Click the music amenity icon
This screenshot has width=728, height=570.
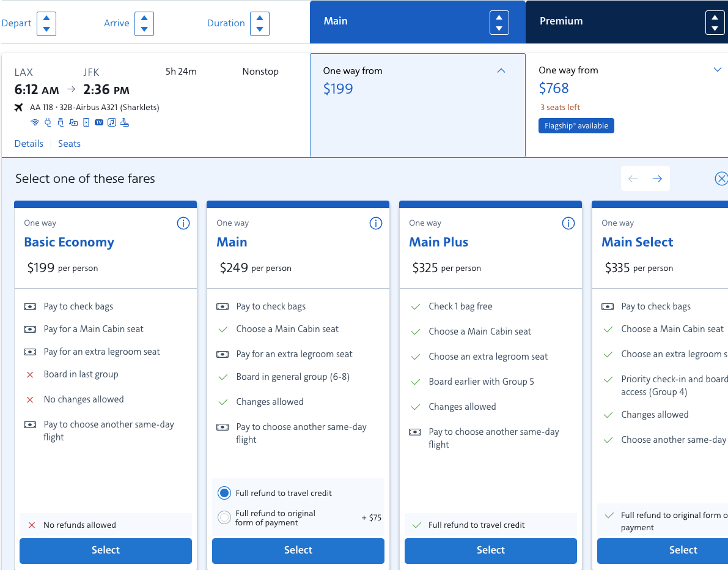tap(111, 122)
